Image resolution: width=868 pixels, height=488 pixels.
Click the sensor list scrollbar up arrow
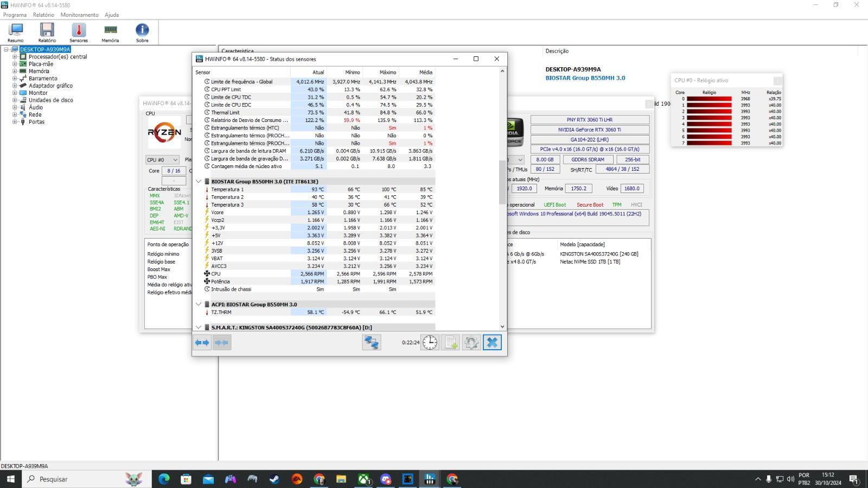click(x=502, y=71)
